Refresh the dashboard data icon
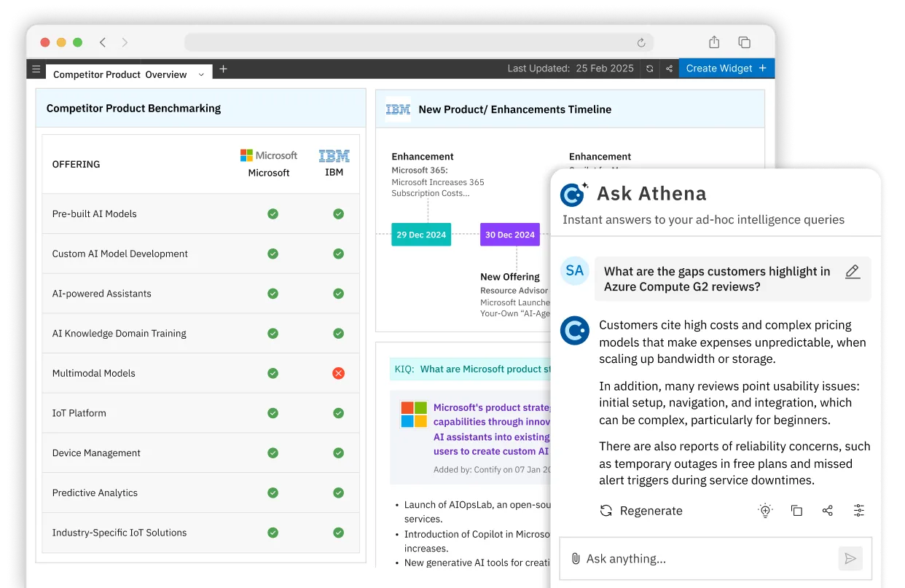The width and height of the screenshot is (905, 588). pos(650,68)
